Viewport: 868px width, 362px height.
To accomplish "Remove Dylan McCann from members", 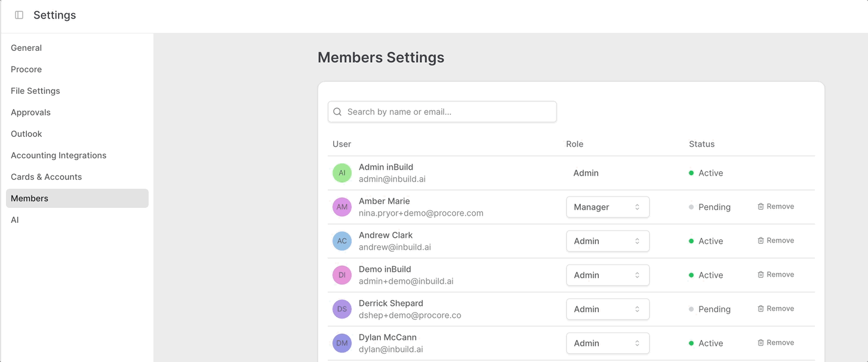I will [x=776, y=343].
